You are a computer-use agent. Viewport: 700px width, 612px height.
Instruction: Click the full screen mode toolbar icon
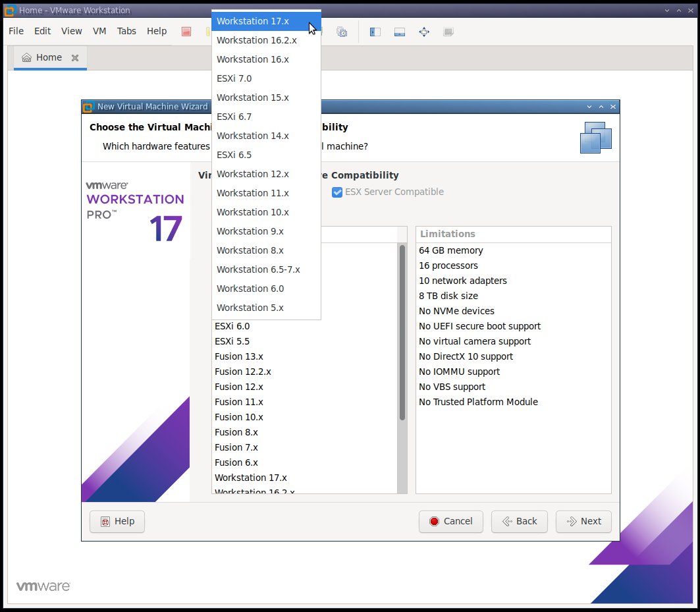pyautogui.click(x=424, y=32)
